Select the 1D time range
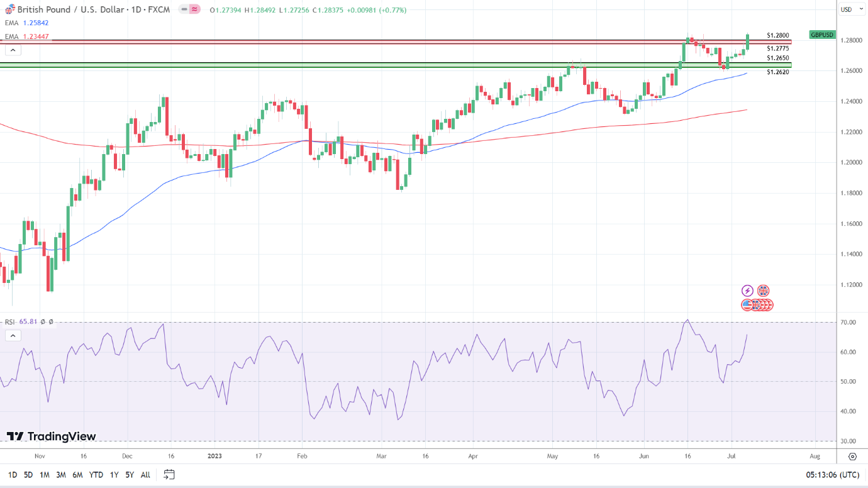Screen dimensions: 868x488 coord(12,475)
